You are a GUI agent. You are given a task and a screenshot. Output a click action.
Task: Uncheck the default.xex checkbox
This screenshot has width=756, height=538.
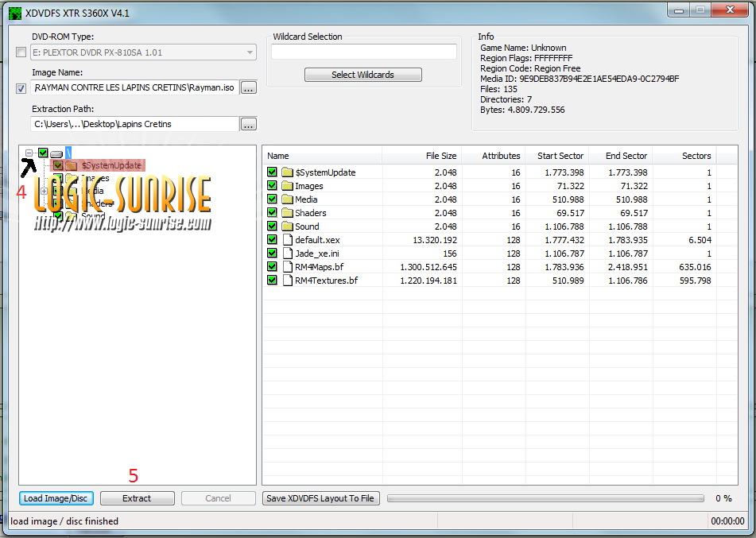click(272, 239)
